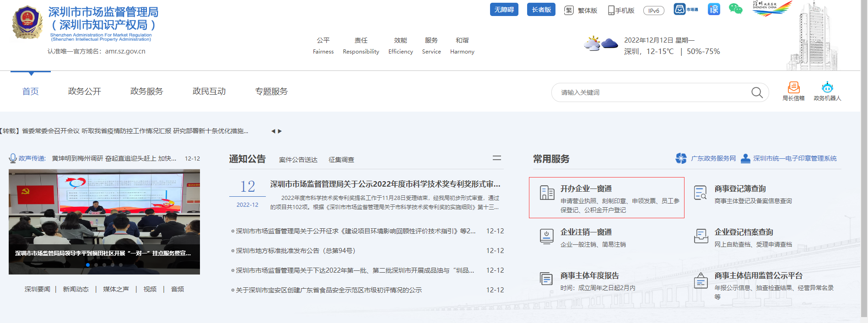The width and height of the screenshot is (868, 323).
Task: Show next headline with right ticker arrow
Action: tap(280, 131)
